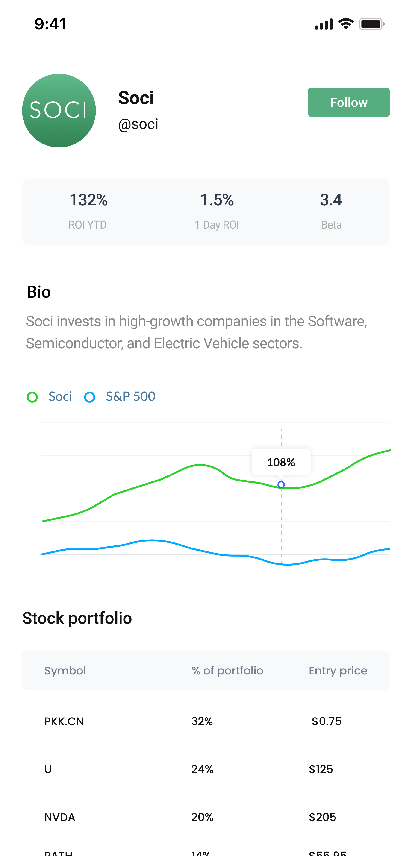Tap the green Follow button
412x868 pixels.
[349, 102]
